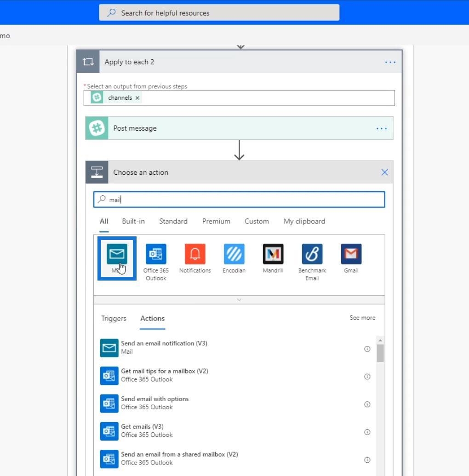
Task: Click the mail search input field
Action: 239,200
